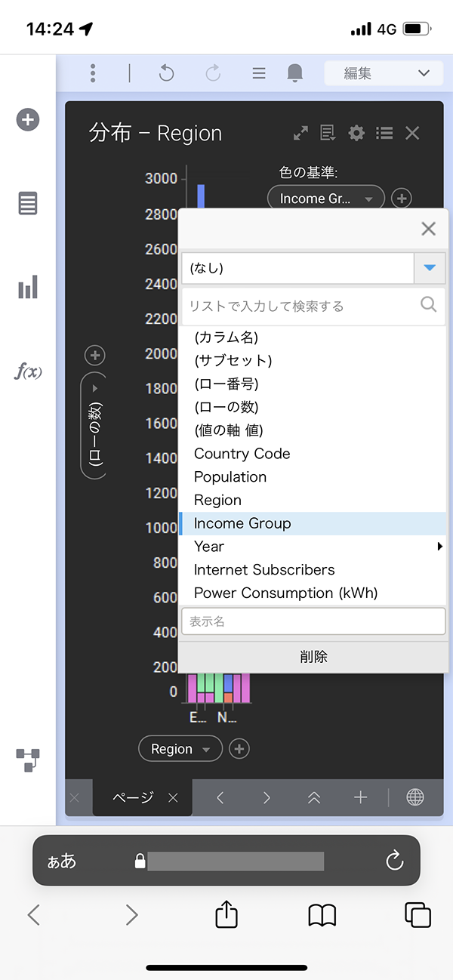
Task: Expand the (なし) column selector dropdown
Action: (429, 268)
